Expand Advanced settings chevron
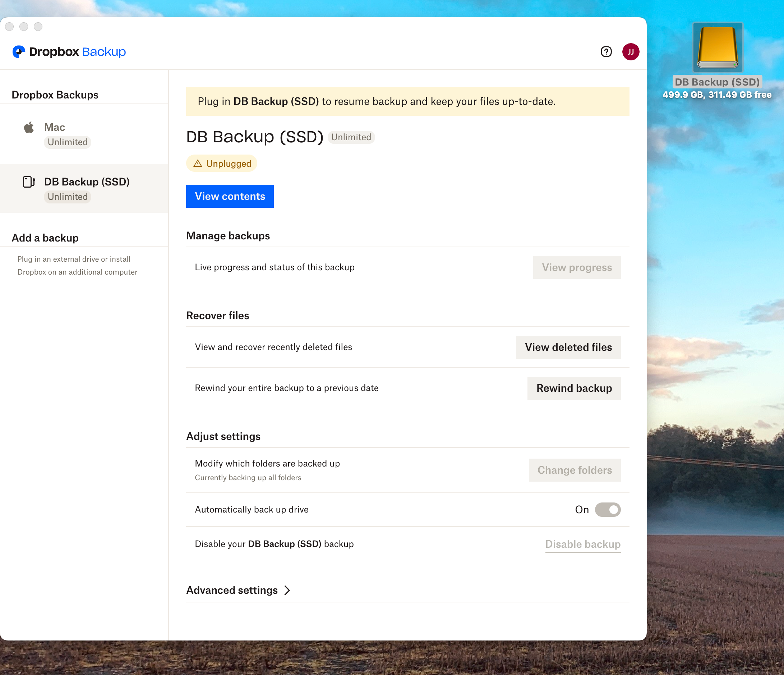The width and height of the screenshot is (784, 675). pyautogui.click(x=287, y=590)
